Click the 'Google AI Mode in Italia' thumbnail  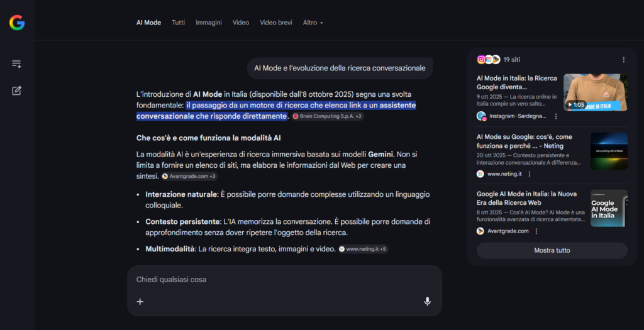609,208
